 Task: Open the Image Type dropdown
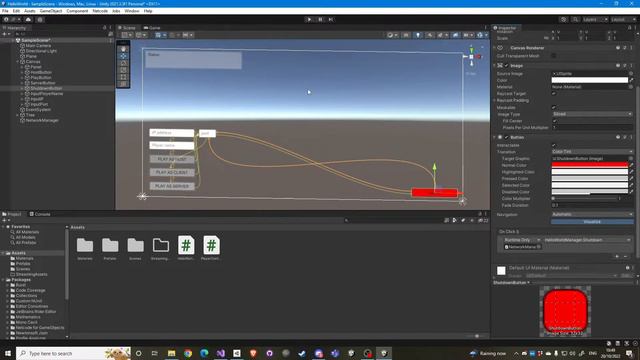point(592,114)
